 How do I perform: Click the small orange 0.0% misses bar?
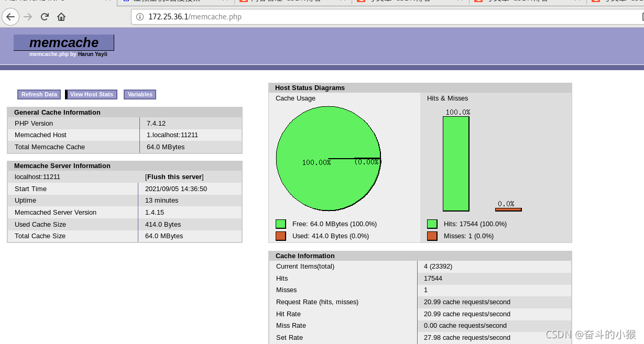[x=508, y=209]
